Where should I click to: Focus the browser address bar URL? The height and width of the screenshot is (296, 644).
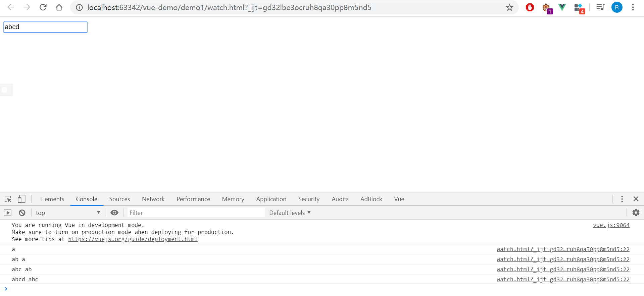click(x=229, y=7)
